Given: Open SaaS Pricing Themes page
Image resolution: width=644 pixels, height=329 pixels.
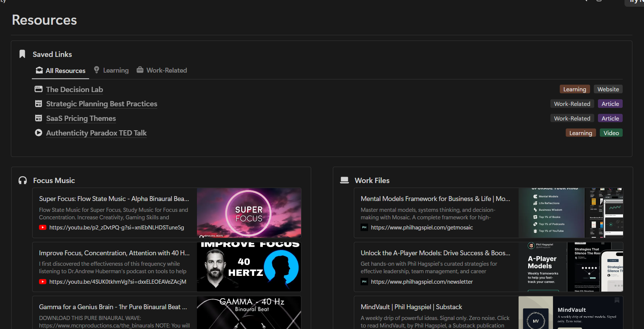Looking at the screenshot, I should click(81, 118).
